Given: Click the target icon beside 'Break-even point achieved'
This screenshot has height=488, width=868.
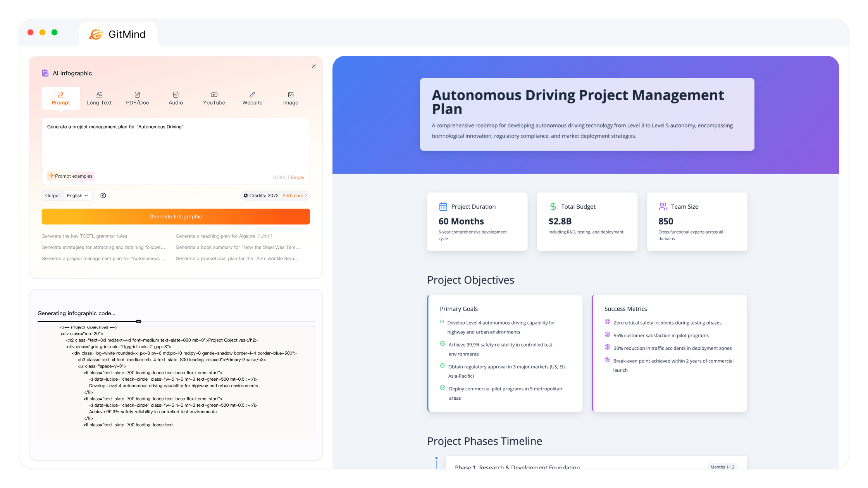Looking at the screenshot, I should coord(607,360).
